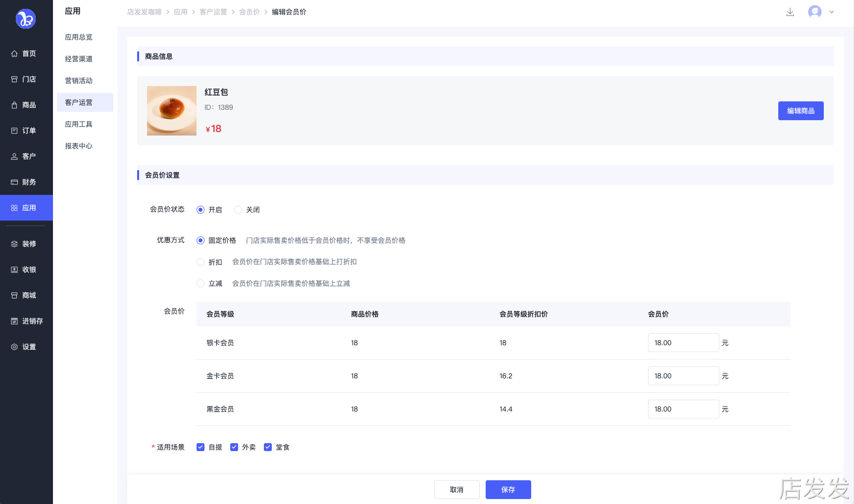The height and width of the screenshot is (504, 854).
Task: Click the download icon in top bar
Action: click(790, 12)
